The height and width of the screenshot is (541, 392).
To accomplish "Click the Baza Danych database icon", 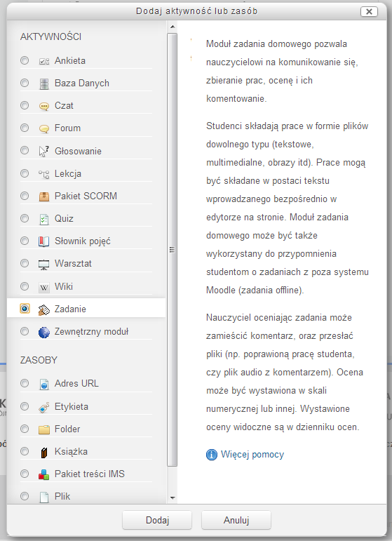I will coord(43,84).
